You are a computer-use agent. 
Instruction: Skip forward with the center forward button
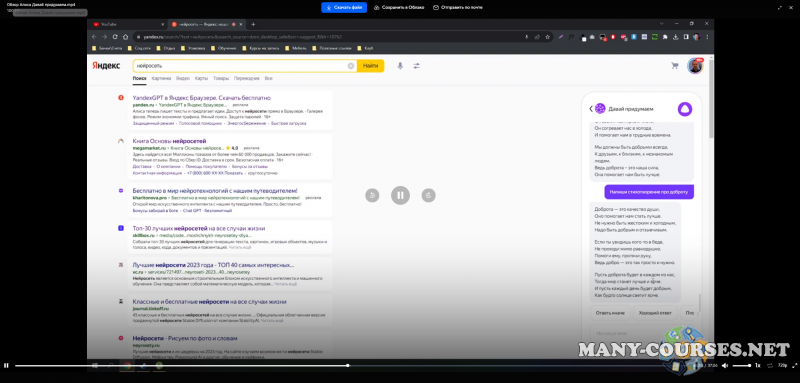[x=429, y=195]
